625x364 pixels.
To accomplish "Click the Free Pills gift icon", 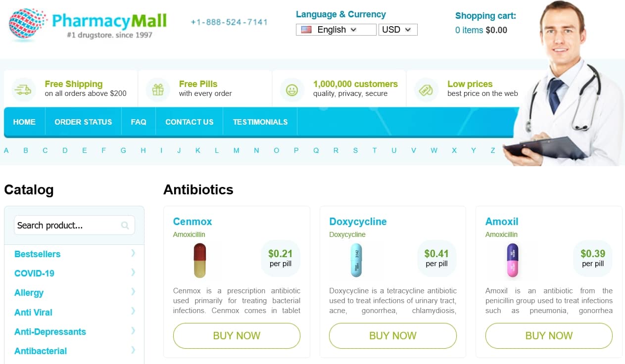I will coord(157,89).
